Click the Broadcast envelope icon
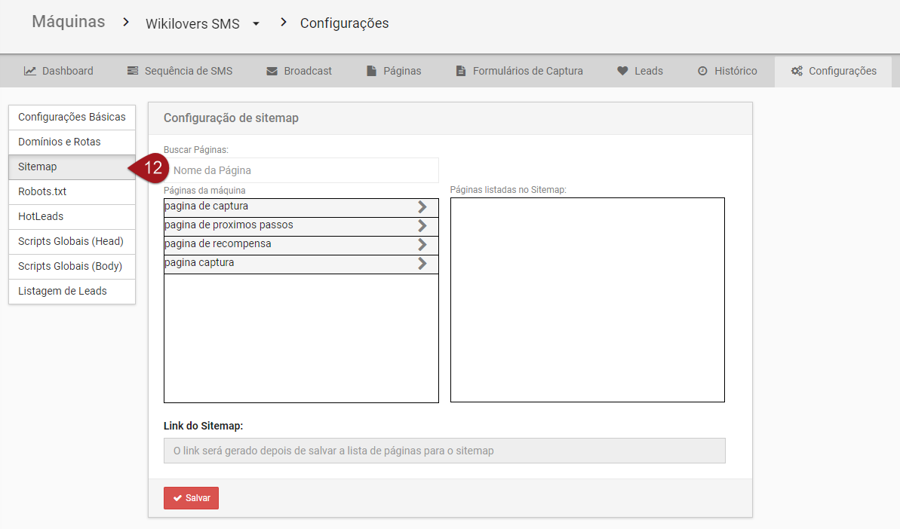900x529 pixels. pyautogui.click(x=272, y=71)
